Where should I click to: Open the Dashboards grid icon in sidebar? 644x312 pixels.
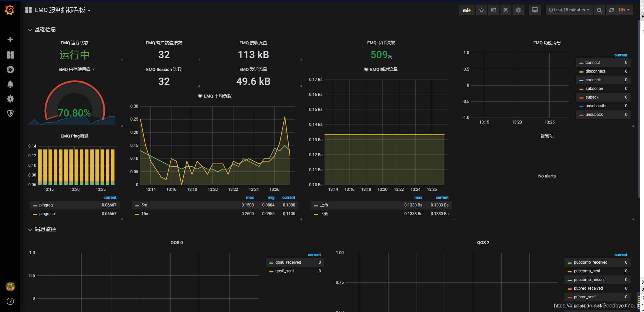(x=10, y=55)
